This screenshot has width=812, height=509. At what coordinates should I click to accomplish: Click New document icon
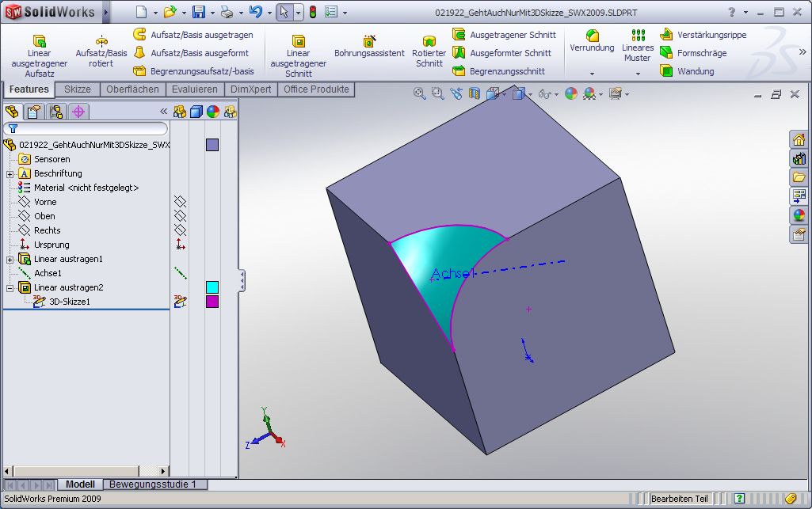[141, 12]
